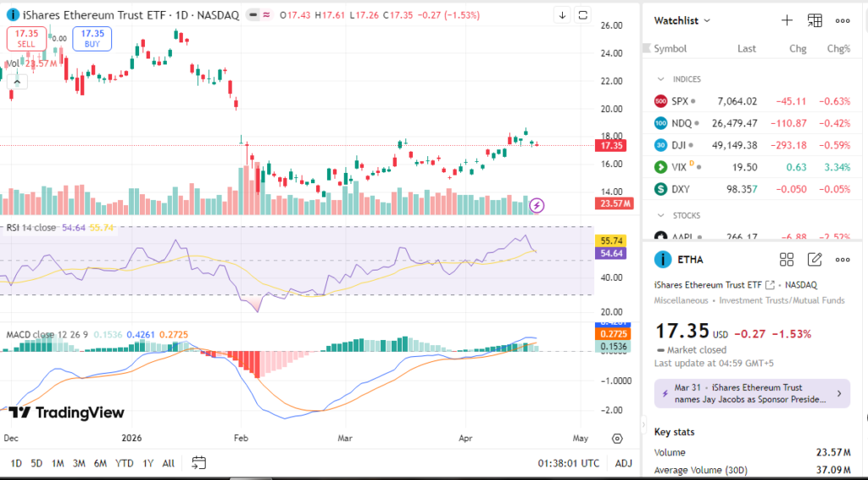Viewport: 868px width, 480px height.
Task: Select the 1Y time range
Action: 149,463
